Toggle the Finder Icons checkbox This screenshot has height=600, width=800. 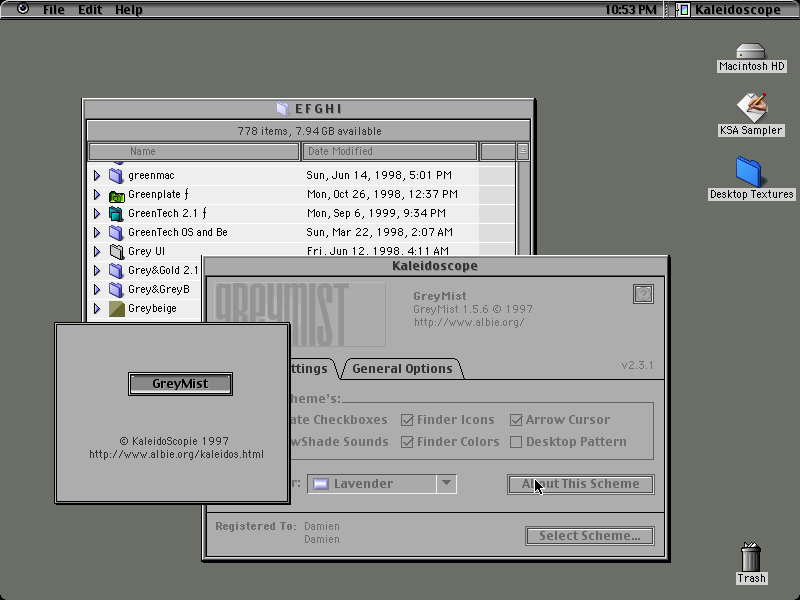point(407,420)
